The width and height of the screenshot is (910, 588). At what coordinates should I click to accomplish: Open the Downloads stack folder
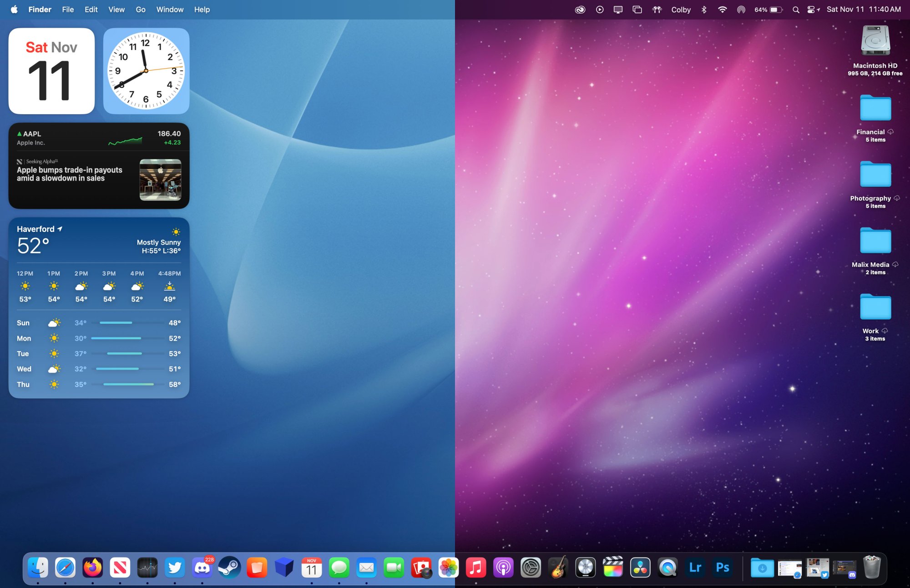click(x=762, y=568)
